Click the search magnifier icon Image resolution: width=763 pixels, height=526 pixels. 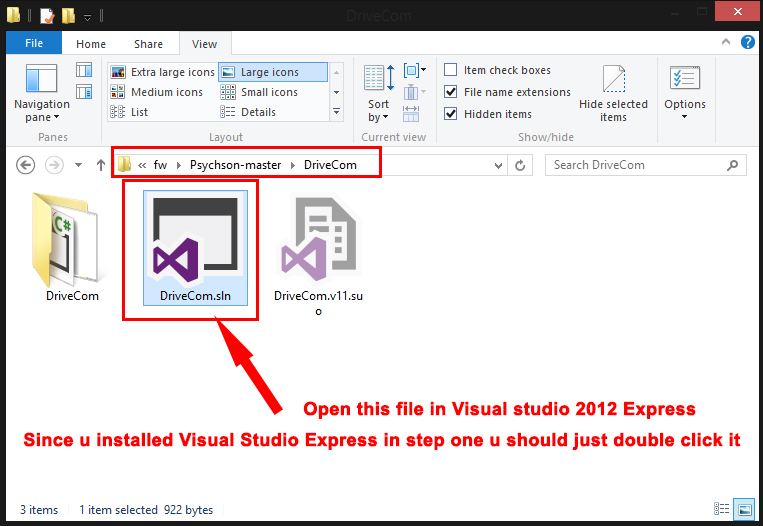click(732, 165)
